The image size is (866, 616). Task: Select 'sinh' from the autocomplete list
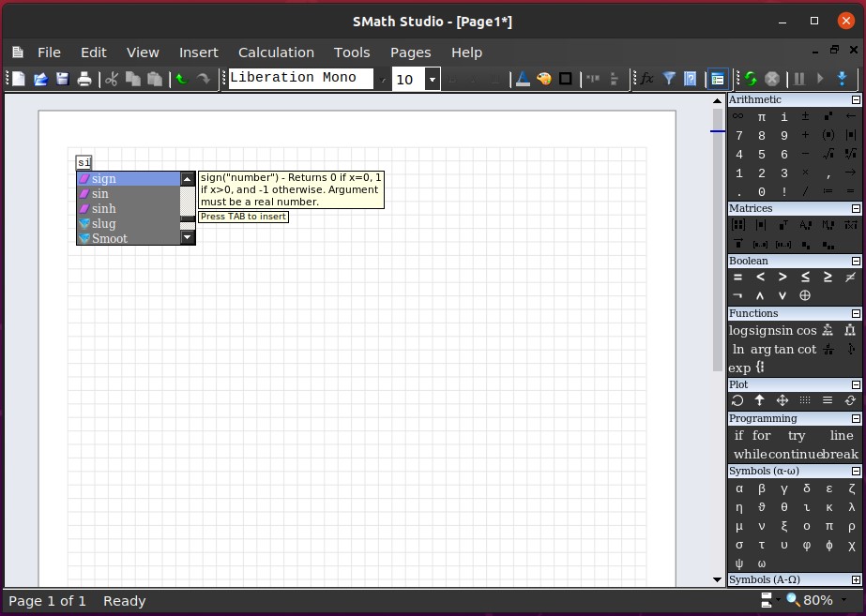click(103, 208)
